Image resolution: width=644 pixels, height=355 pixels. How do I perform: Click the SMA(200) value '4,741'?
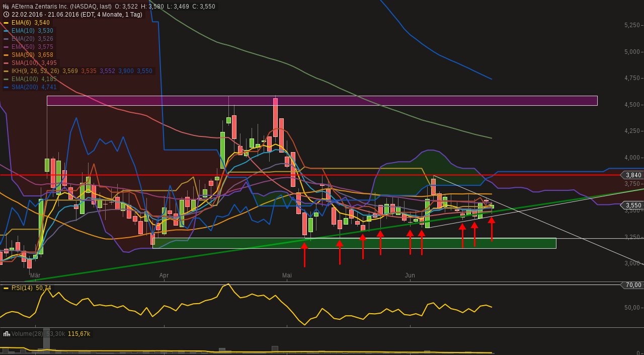coord(49,87)
